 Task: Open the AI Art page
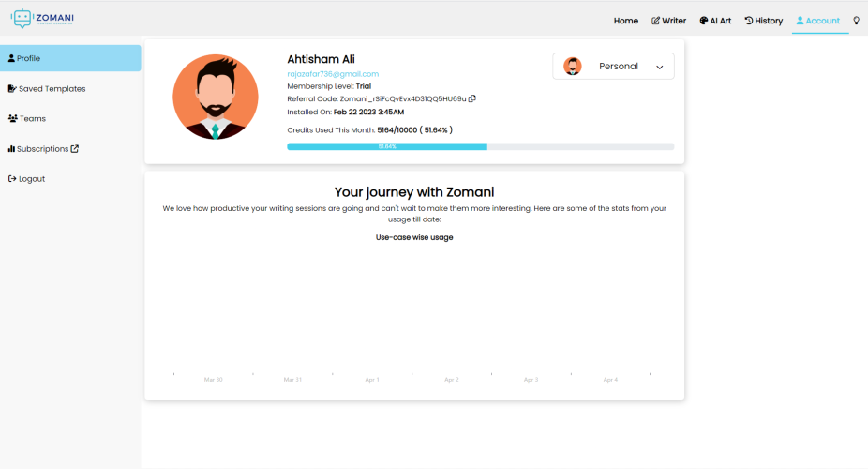[715, 21]
